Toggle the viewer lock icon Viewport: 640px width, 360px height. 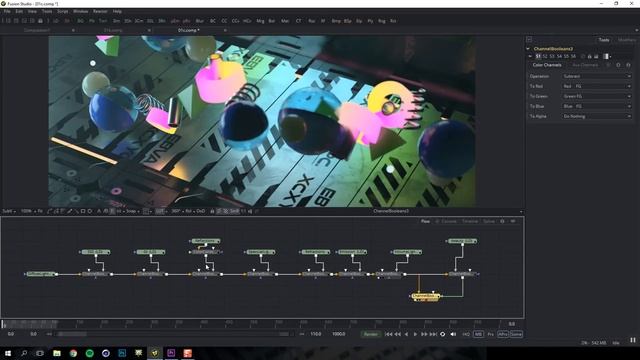(212, 211)
